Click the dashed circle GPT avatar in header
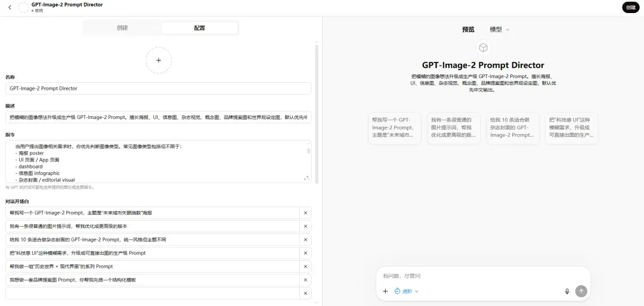The height and width of the screenshot is (306, 644). point(24,7)
